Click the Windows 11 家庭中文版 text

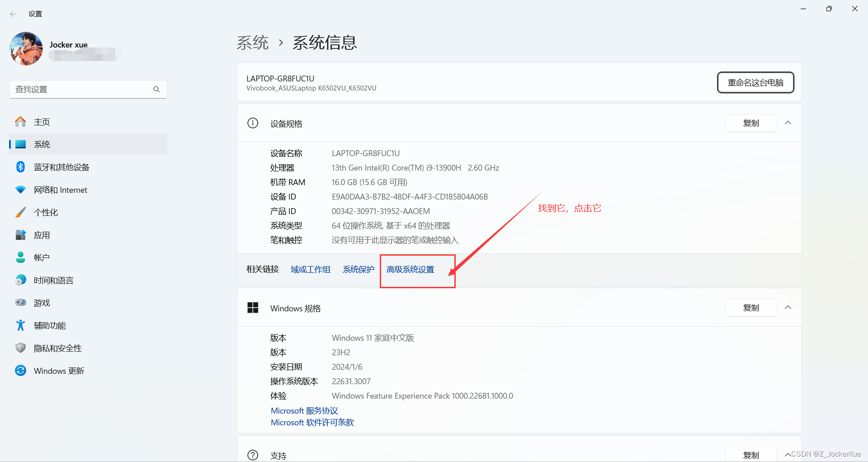[373, 338]
